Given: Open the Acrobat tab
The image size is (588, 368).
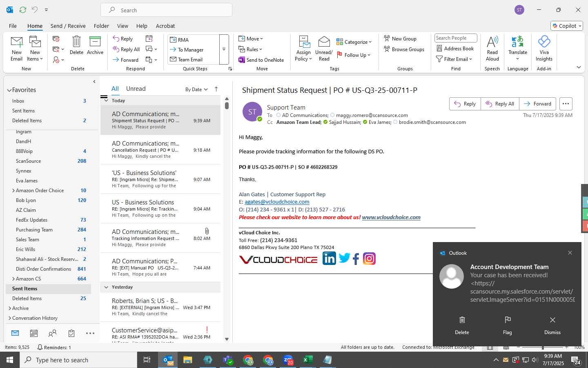Looking at the screenshot, I should [165, 26].
